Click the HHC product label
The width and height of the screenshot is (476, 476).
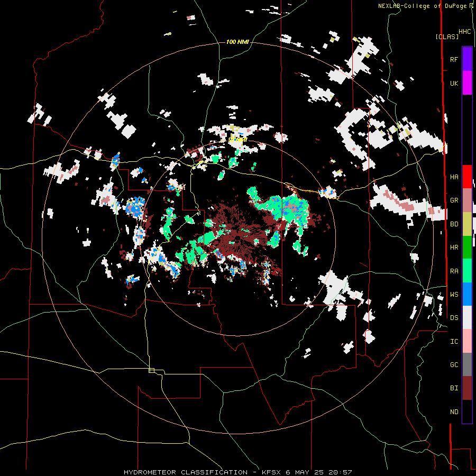(464, 32)
